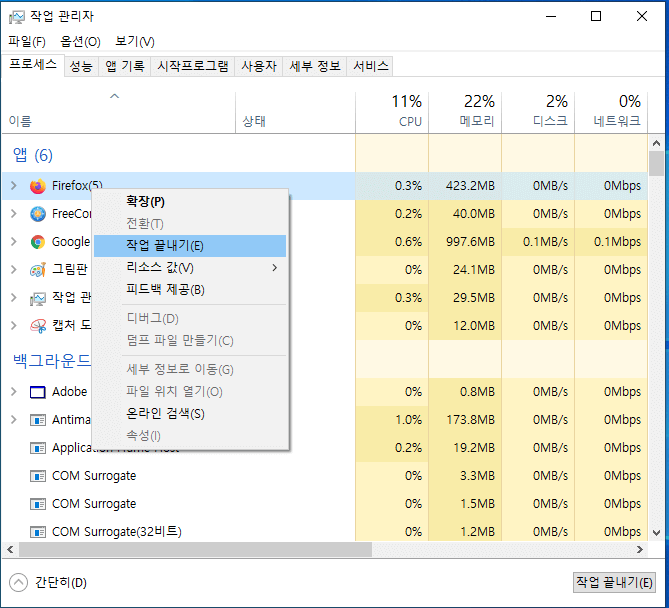The image size is (669, 608).
Task: Click the first COM Surrogate process icon
Action: click(38, 476)
